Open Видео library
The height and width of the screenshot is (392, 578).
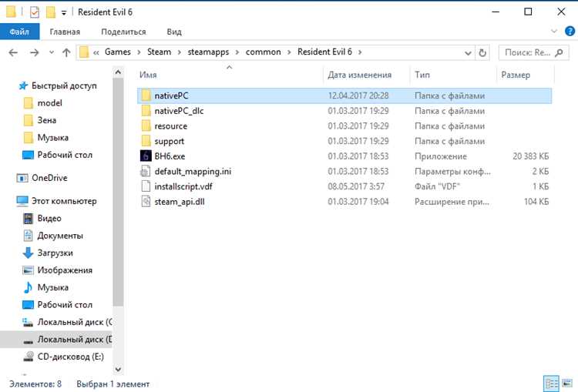pos(42,219)
